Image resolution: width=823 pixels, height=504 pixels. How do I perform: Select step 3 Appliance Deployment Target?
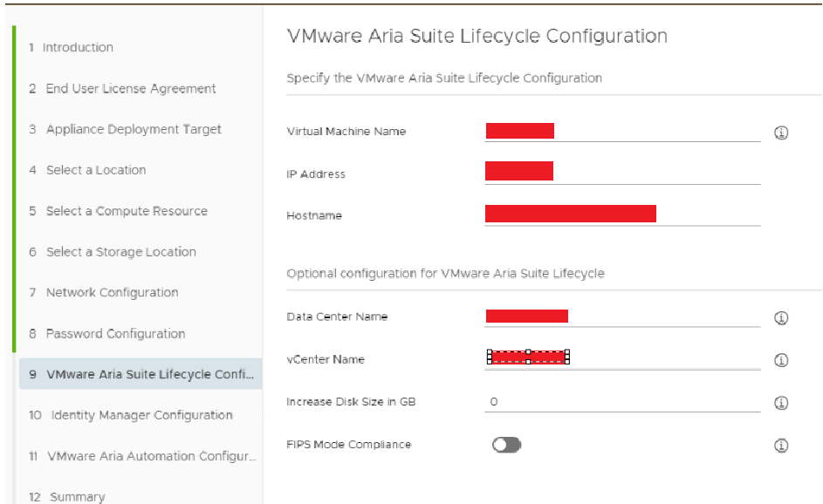pyautogui.click(x=125, y=129)
